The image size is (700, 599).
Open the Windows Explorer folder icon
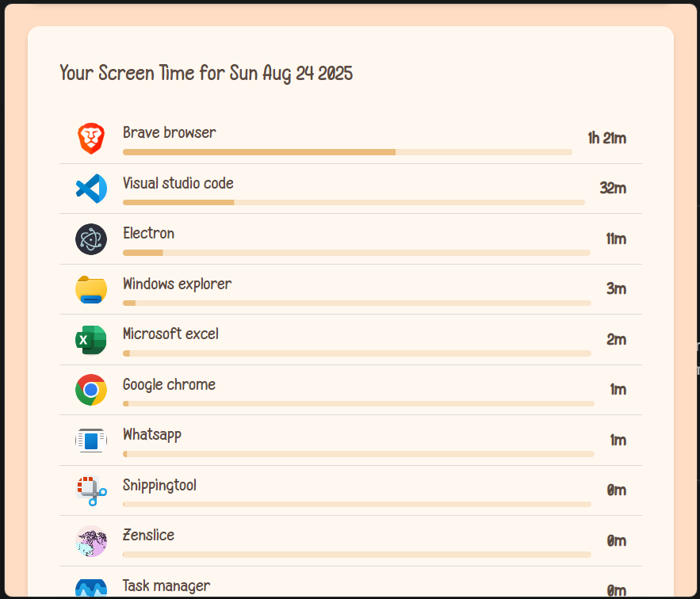pyautogui.click(x=90, y=289)
